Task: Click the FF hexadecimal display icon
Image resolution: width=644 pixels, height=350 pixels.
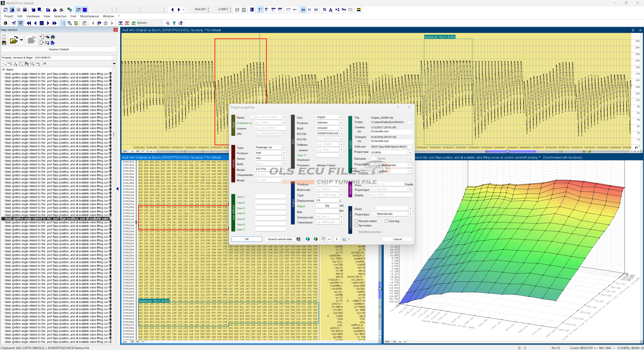Action: (x=309, y=10)
